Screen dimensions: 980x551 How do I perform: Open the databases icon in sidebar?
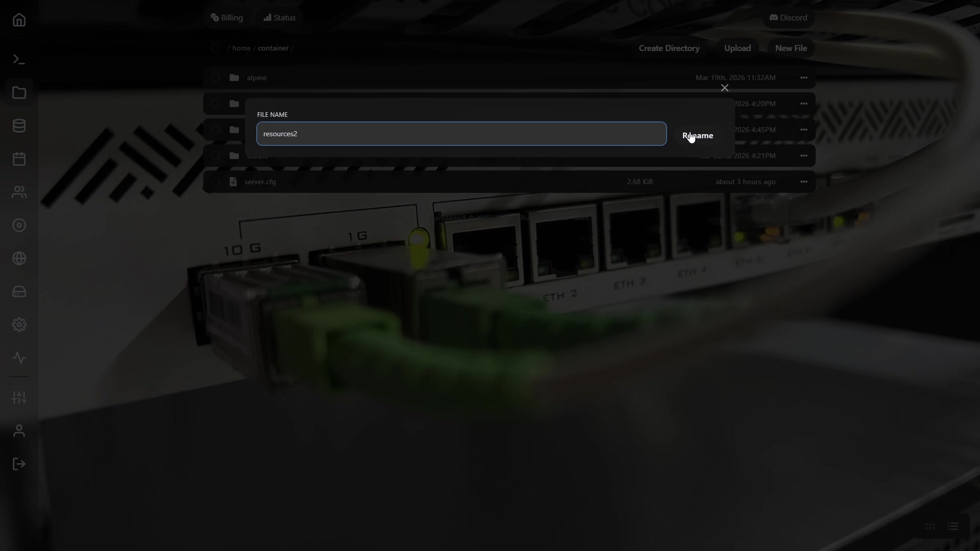pos(19,126)
